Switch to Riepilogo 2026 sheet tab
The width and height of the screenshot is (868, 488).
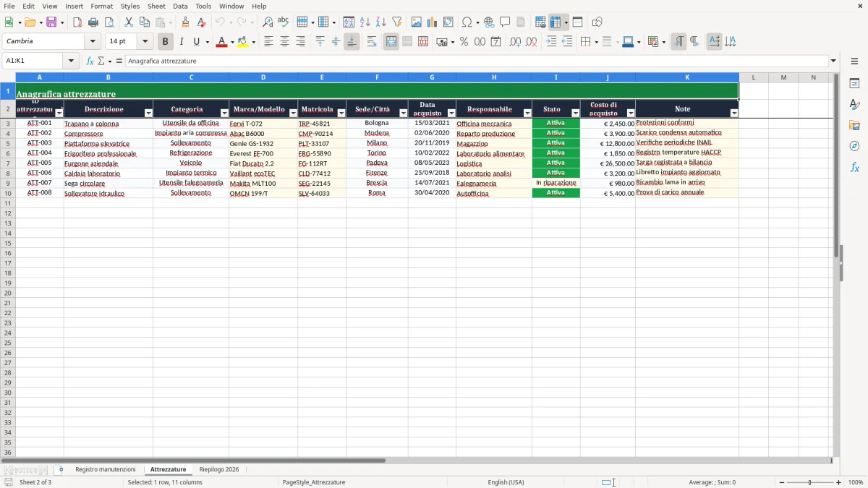click(219, 469)
